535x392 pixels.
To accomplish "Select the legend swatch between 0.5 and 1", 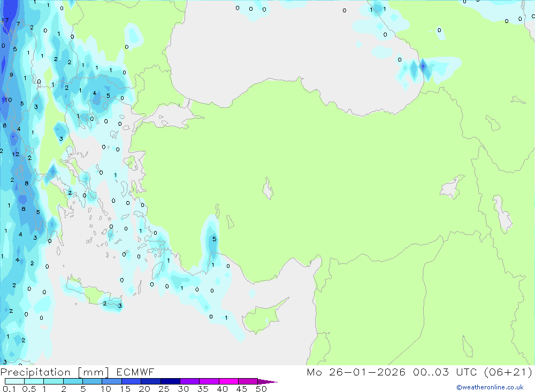I will point(34,381).
